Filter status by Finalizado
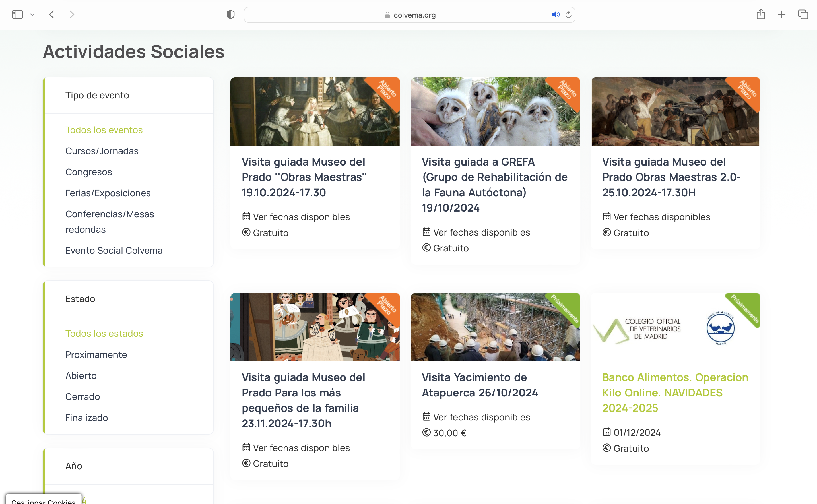 pos(87,418)
